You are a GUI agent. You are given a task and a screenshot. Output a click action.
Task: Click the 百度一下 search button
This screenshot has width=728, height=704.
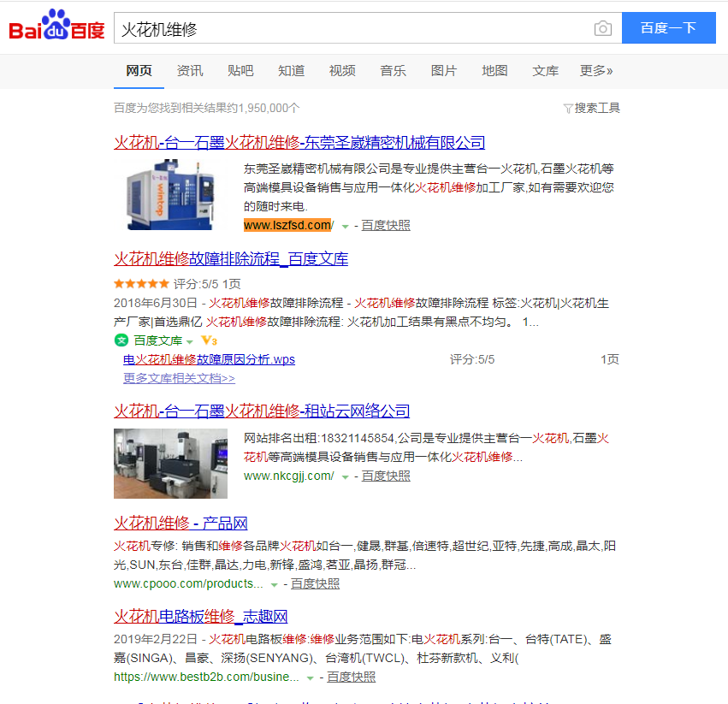pyautogui.click(x=669, y=28)
